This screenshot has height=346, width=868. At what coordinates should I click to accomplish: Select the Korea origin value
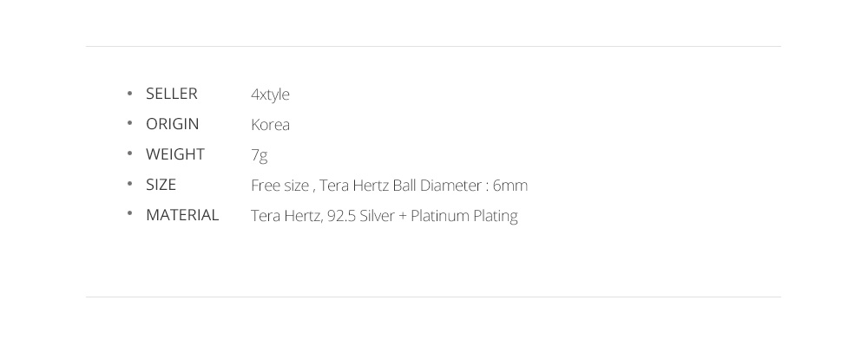tap(270, 124)
